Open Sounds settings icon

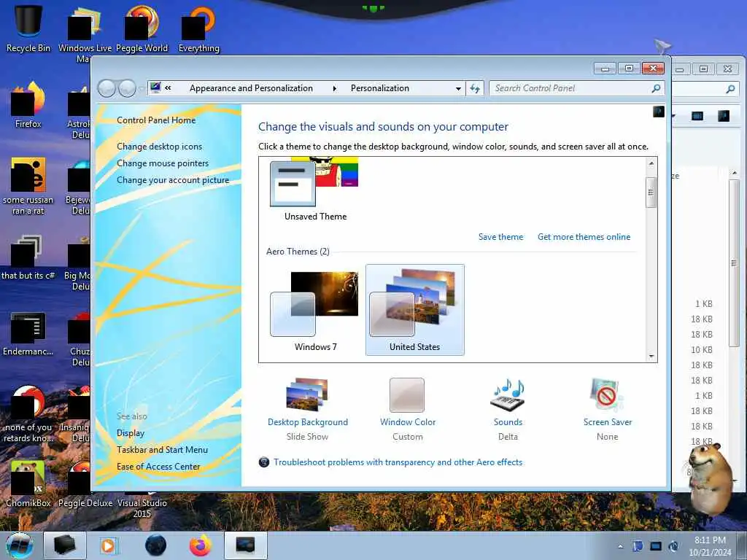coord(508,394)
